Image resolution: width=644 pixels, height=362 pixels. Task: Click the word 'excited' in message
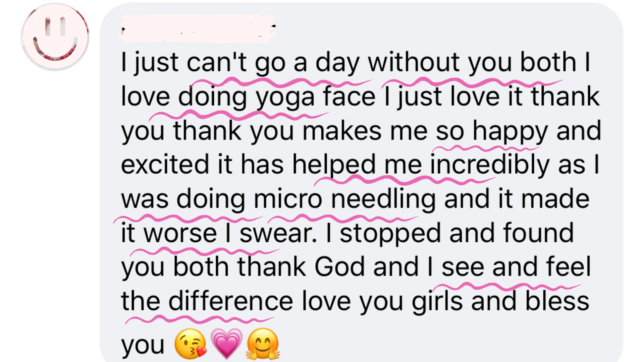(x=165, y=165)
